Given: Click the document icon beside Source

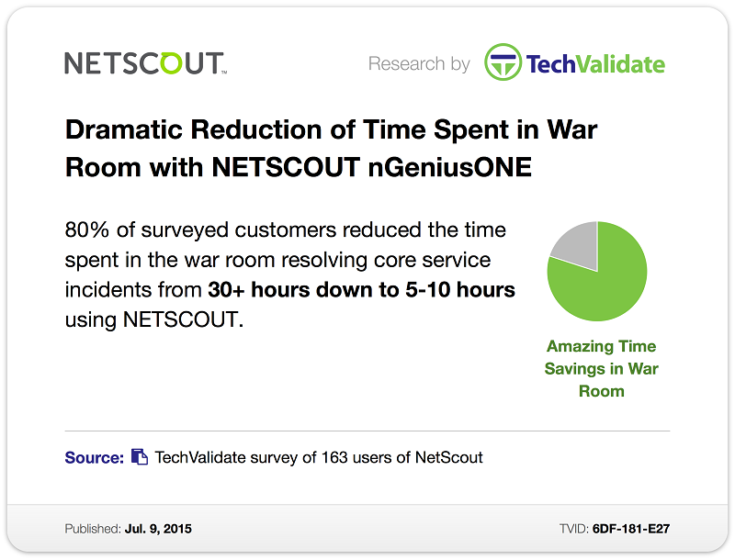Looking at the screenshot, I should pyautogui.click(x=140, y=456).
